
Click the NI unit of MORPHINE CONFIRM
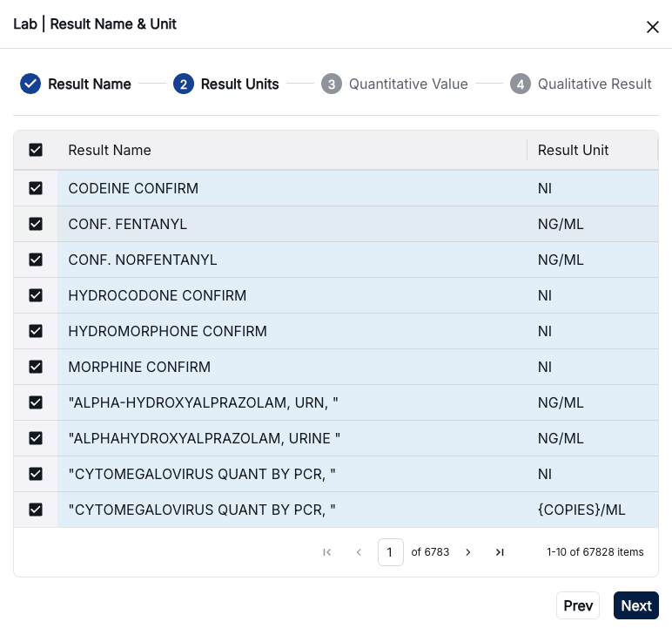(545, 367)
